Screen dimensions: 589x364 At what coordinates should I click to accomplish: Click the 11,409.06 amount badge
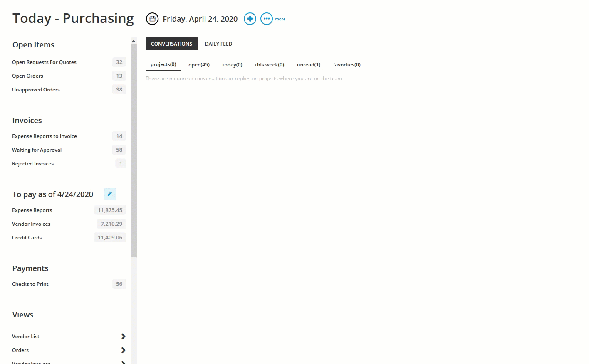click(110, 238)
